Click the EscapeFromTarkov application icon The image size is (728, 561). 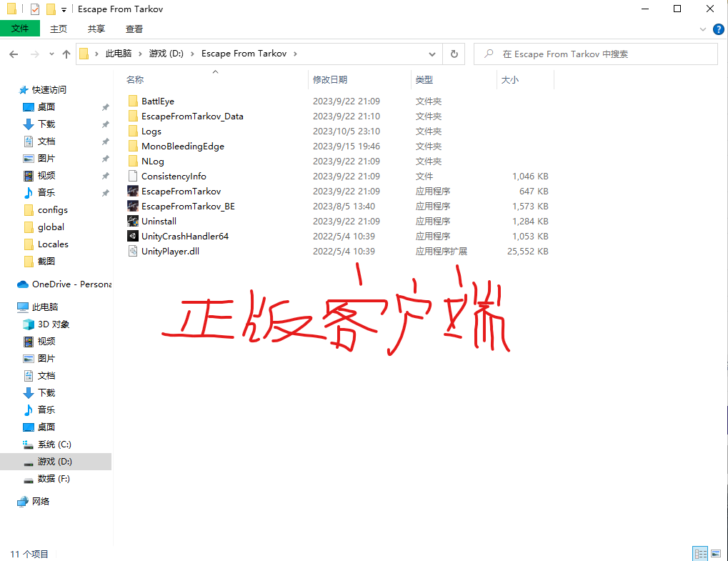click(133, 191)
